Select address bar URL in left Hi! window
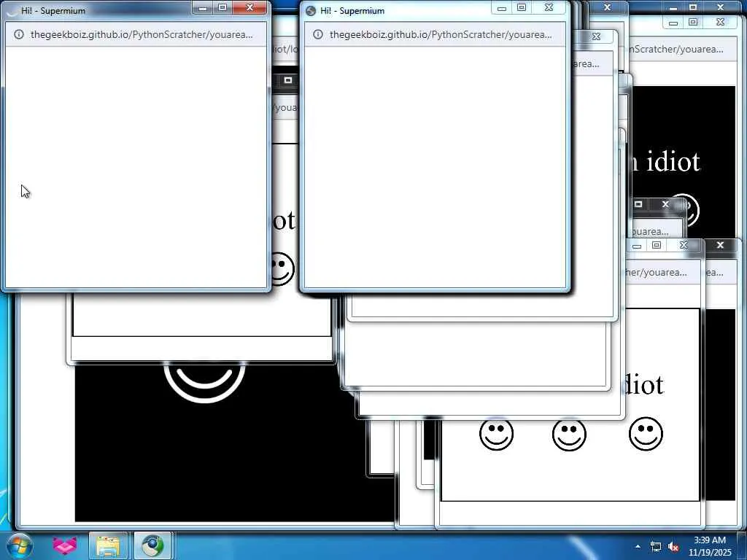Viewport: 747px width, 560px height. pyautogui.click(x=142, y=34)
